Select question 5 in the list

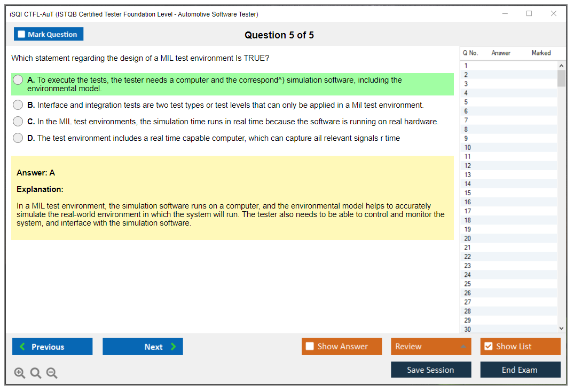pos(466,102)
